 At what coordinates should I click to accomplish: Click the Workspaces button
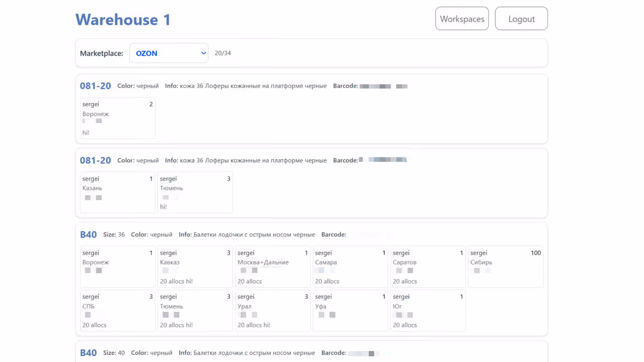click(462, 18)
